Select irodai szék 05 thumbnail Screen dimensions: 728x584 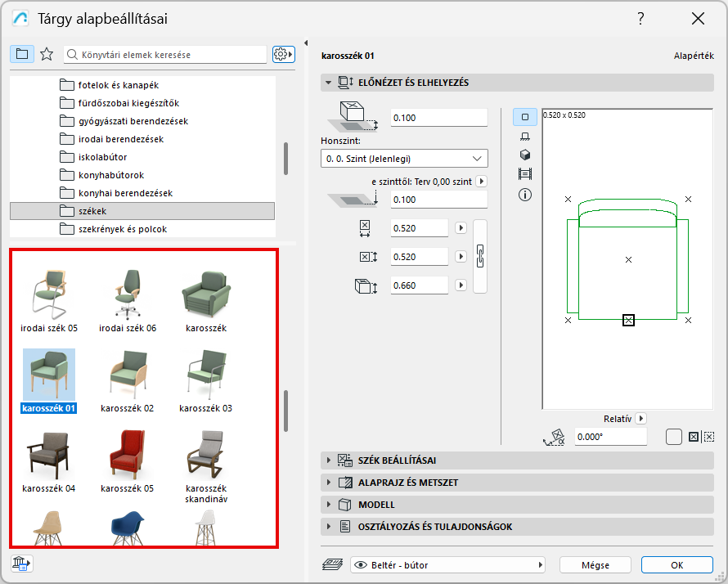coord(49,294)
